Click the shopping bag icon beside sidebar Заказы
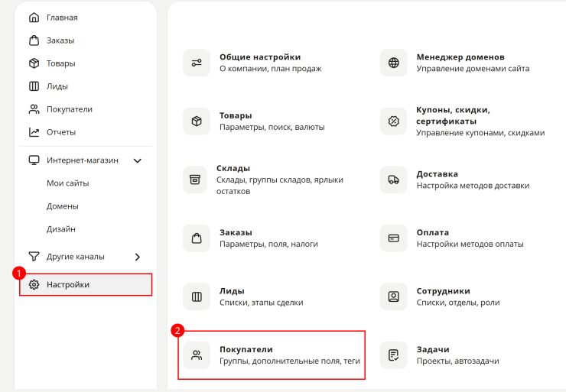The height and width of the screenshot is (392, 566). pos(34,40)
